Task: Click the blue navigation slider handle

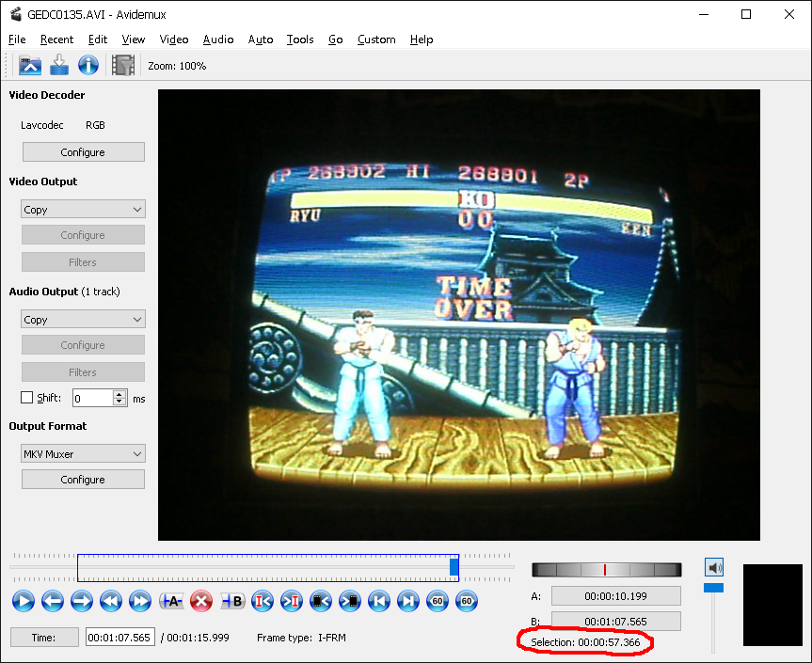Action: click(454, 567)
